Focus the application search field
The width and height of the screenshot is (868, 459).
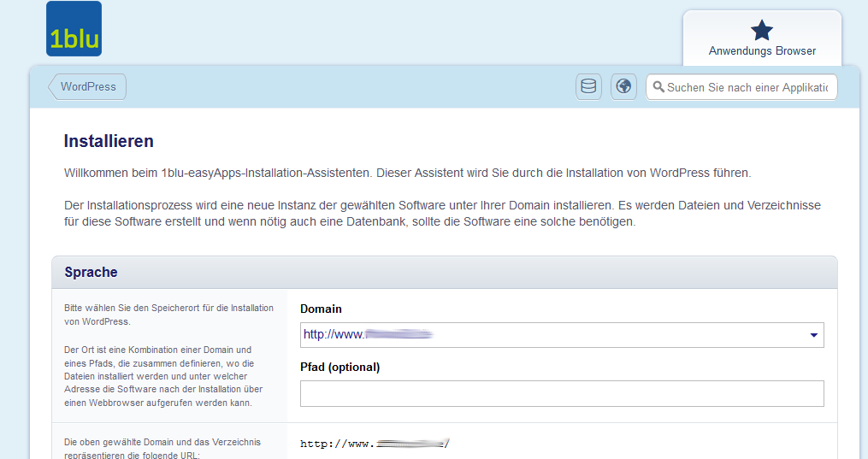[741, 87]
